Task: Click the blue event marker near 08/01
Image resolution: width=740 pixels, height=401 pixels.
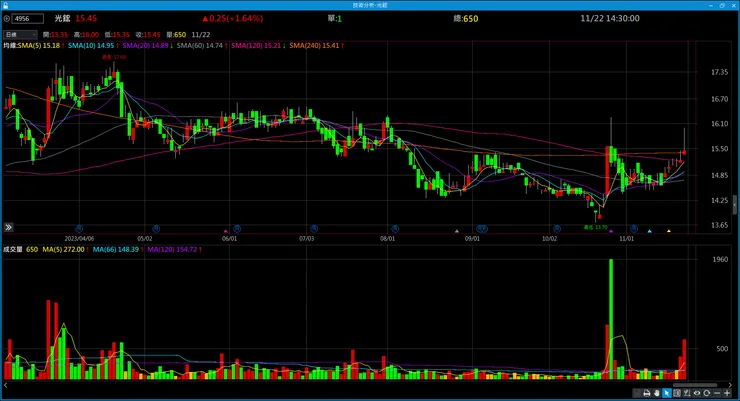Action: (x=395, y=229)
